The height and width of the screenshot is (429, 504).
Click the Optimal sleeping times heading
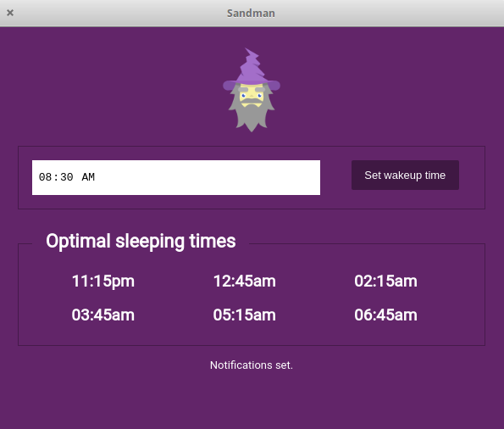[141, 241]
